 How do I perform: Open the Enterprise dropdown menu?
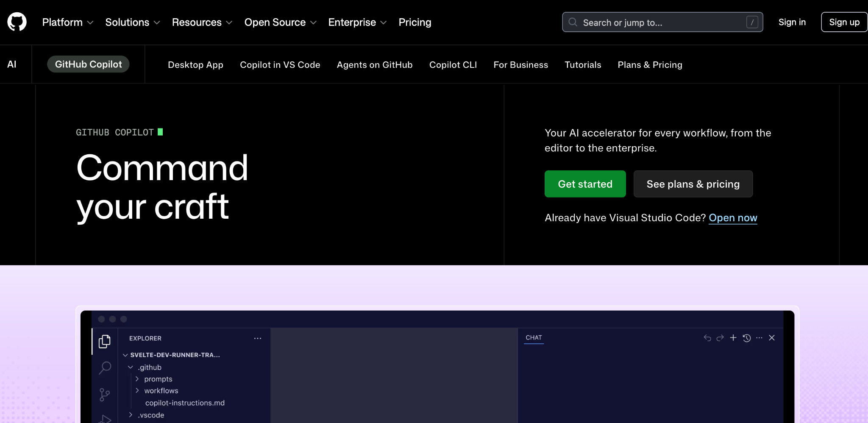point(357,22)
